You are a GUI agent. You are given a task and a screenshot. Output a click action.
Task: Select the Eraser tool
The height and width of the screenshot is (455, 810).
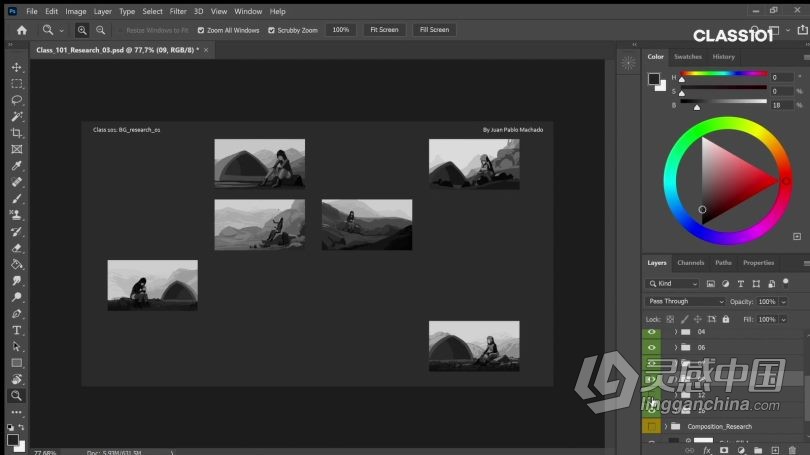point(17,248)
